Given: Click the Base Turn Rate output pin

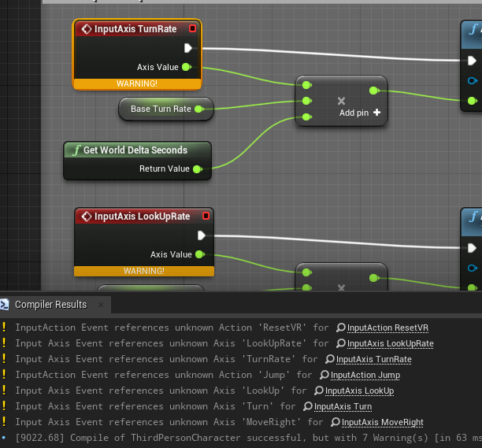Looking at the screenshot, I should [199, 109].
